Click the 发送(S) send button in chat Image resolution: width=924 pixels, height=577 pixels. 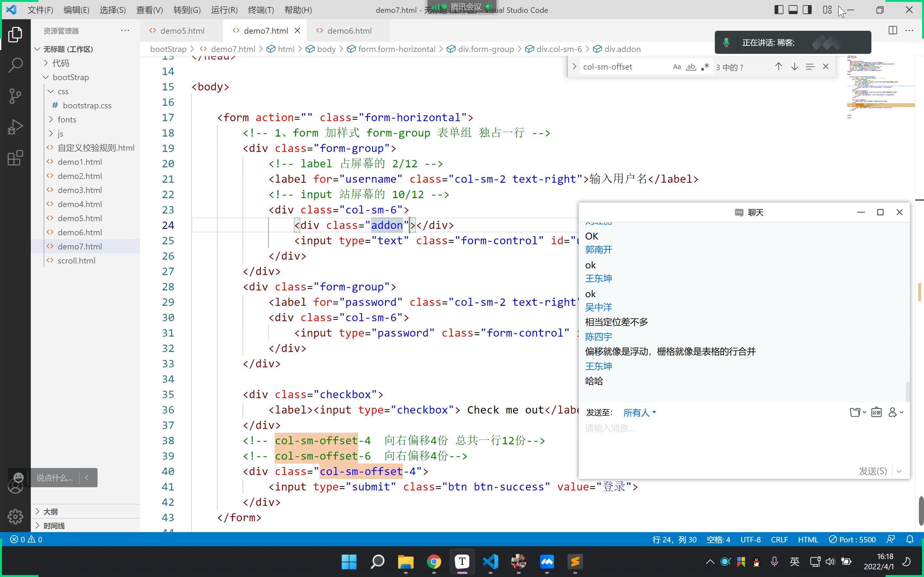tap(872, 471)
